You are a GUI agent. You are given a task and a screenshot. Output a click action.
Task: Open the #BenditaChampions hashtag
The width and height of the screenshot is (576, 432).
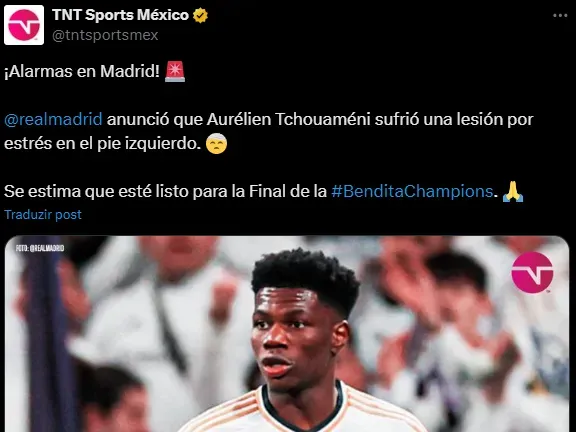(x=412, y=191)
